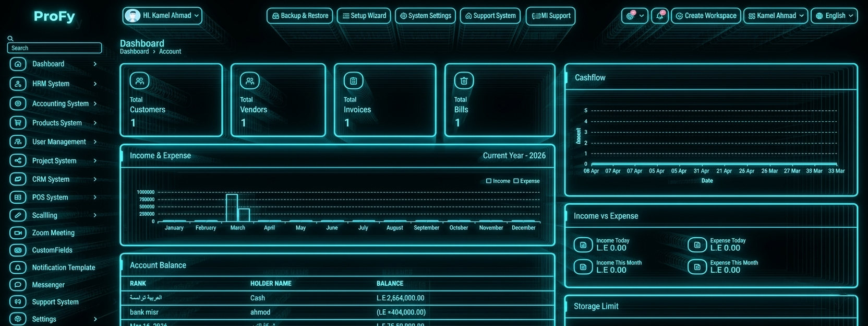Click the Total Invoices card icon

354,81
